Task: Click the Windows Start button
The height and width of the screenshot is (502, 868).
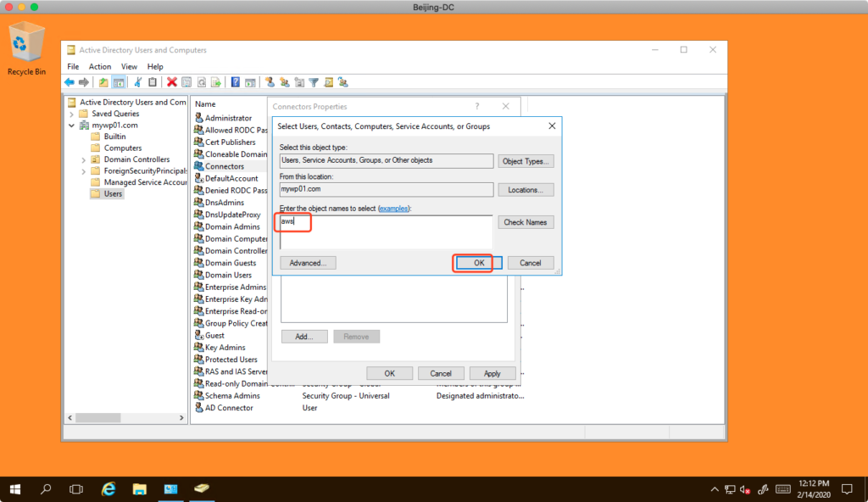Action: pos(15,489)
